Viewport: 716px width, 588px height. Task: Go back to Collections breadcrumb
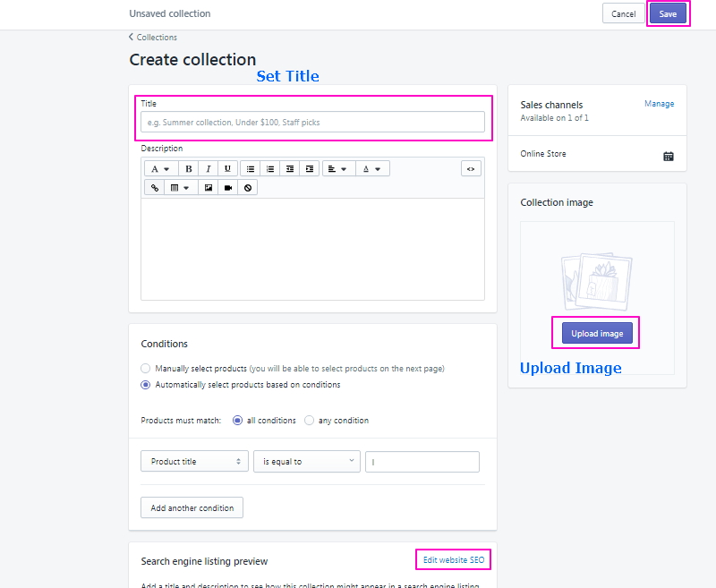pos(153,38)
